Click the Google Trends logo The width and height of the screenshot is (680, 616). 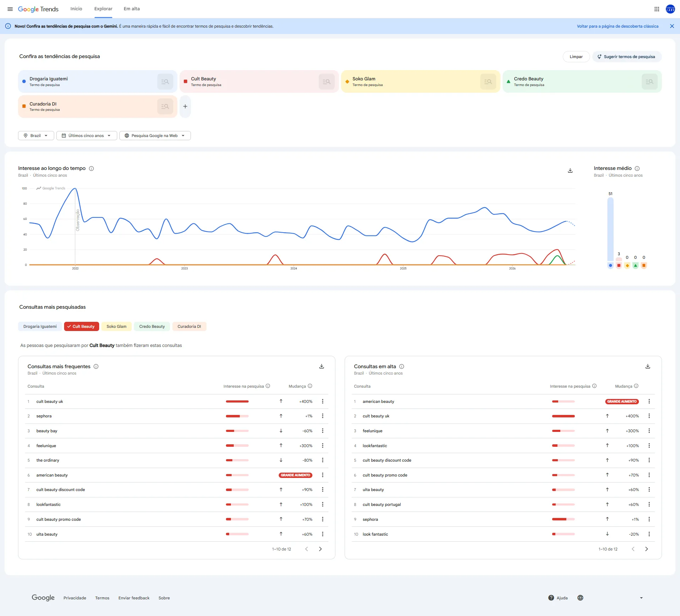(x=38, y=9)
